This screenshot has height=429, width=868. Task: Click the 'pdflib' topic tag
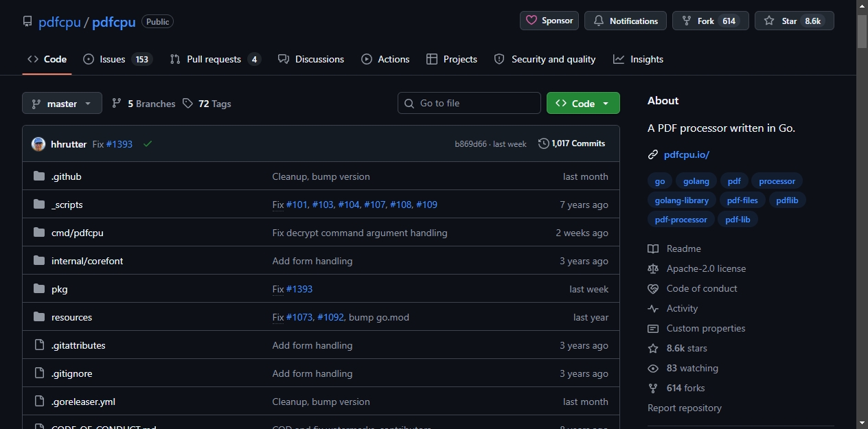(788, 200)
